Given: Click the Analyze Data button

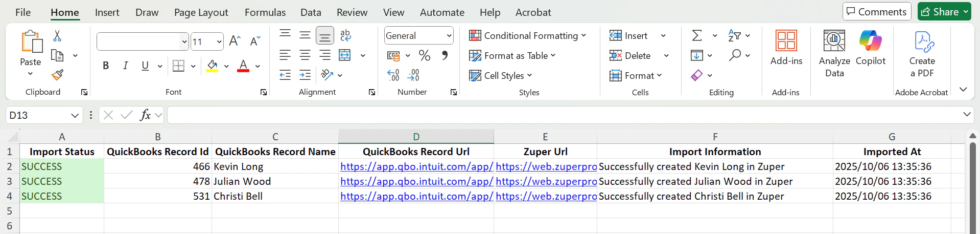Looking at the screenshot, I should pos(834,53).
